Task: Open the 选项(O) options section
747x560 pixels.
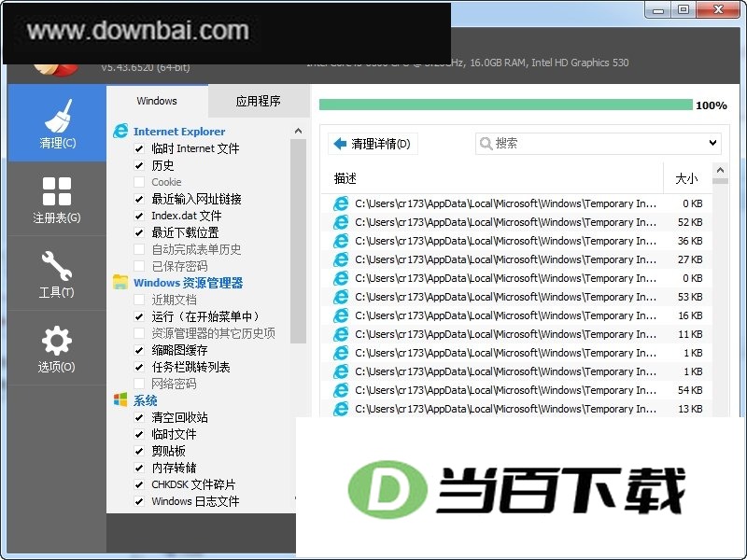Action: coord(57,348)
